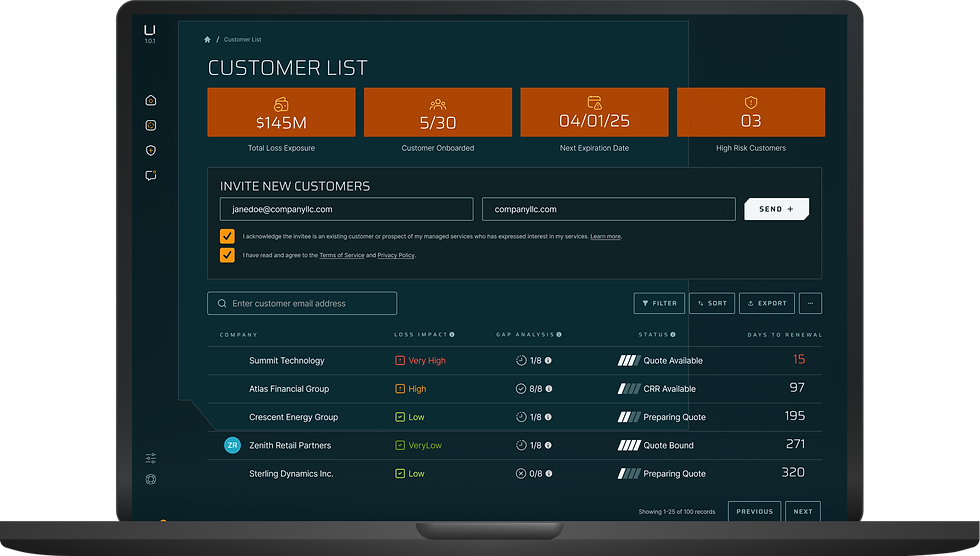980x556 pixels.
Task: Click the info icon next to Zenith Retail 1/8
Action: (548, 445)
